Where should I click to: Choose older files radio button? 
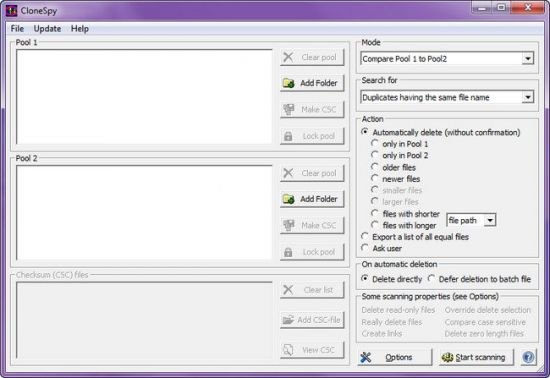click(x=394, y=167)
